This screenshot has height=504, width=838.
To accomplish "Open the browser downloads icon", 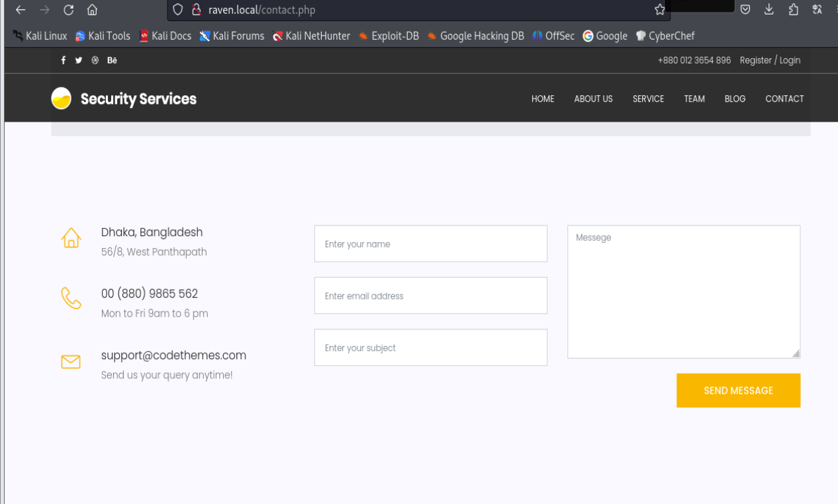I will click(769, 9).
